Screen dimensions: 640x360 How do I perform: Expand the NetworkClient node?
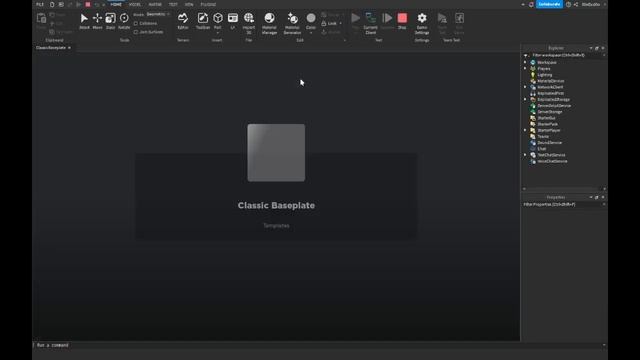pyautogui.click(x=525, y=87)
